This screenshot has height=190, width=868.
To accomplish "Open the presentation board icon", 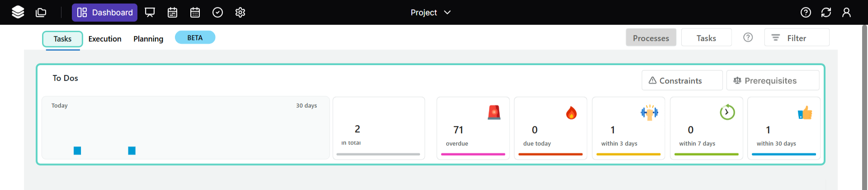I will click(150, 12).
